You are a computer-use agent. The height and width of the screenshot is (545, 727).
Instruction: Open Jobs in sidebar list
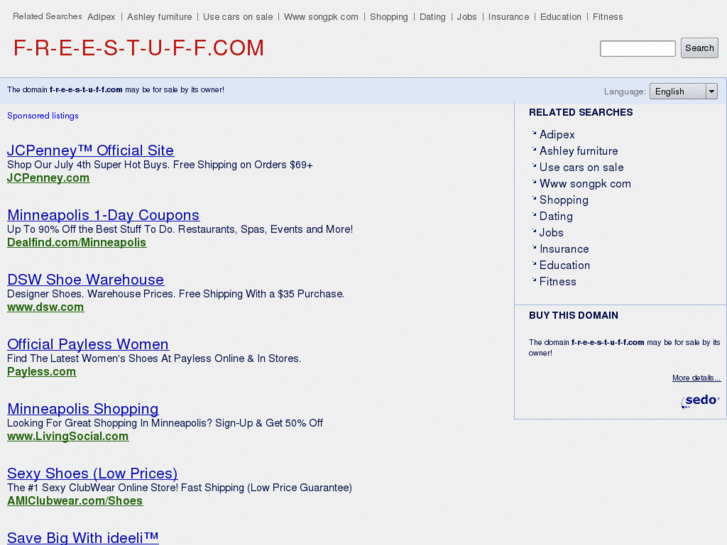pyautogui.click(x=551, y=233)
